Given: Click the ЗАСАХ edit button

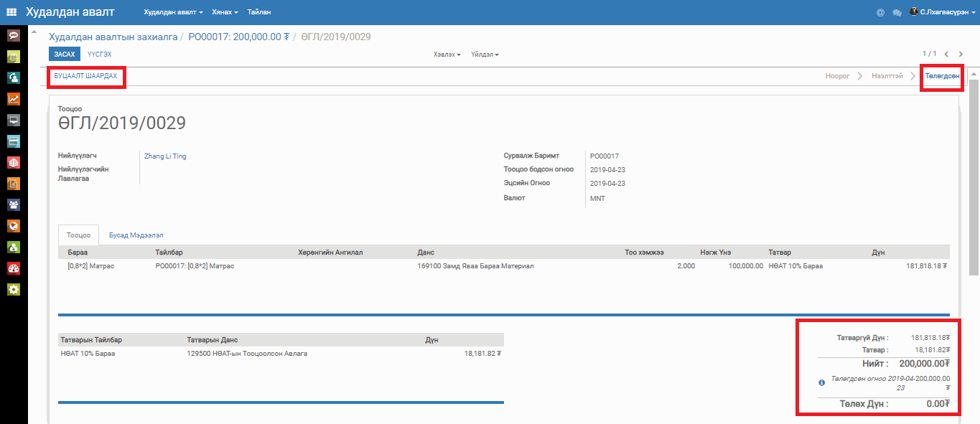Looking at the screenshot, I should 65,55.
